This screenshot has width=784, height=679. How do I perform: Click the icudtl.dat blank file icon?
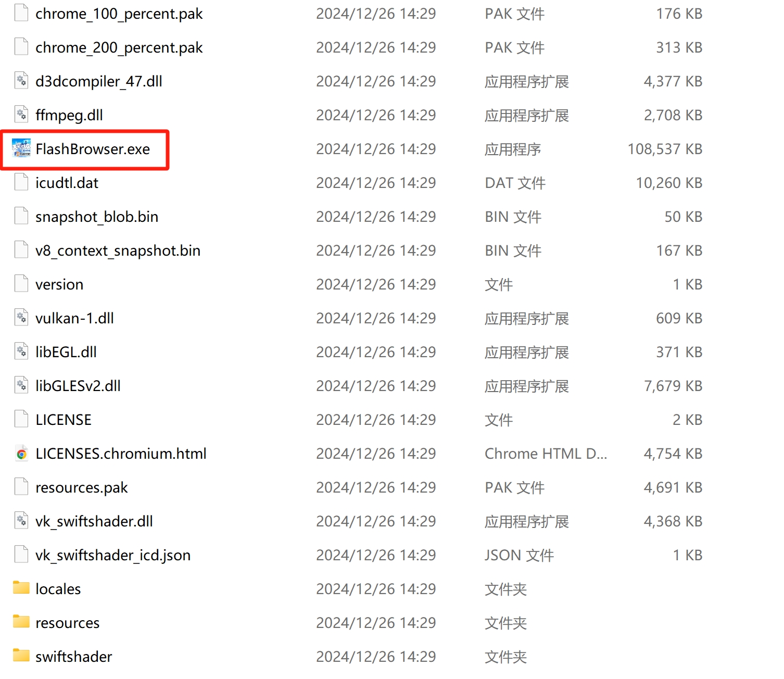click(21, 183)
